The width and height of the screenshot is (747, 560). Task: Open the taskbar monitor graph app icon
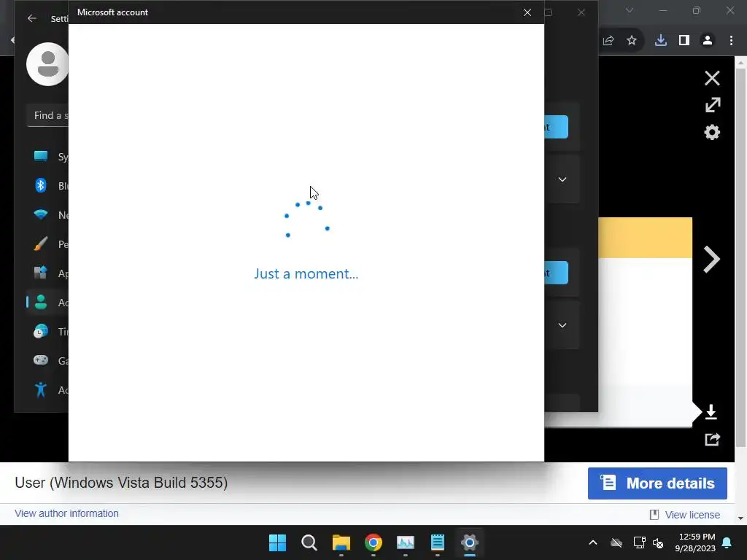[x=406, y=542]
